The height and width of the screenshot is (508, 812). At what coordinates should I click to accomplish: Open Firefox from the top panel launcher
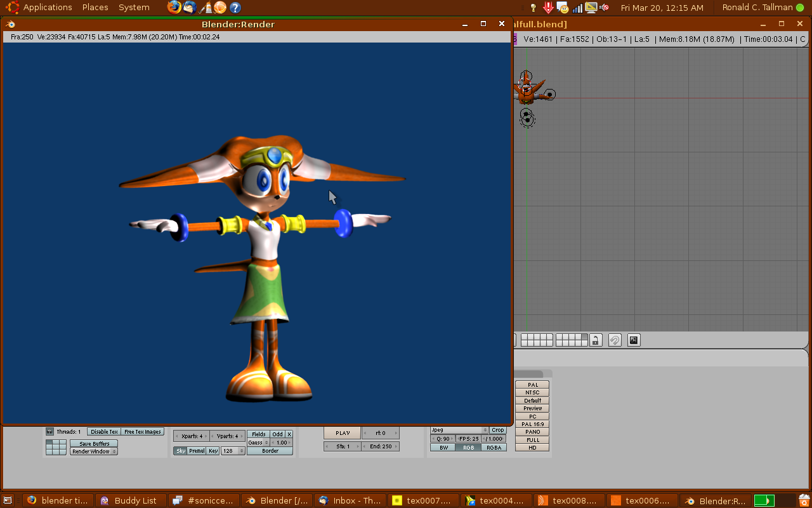pyautogui.click(x=174, y=8)
